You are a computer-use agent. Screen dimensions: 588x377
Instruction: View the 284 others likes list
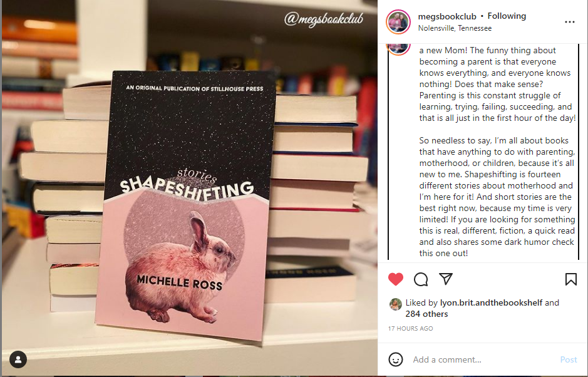pyautogui.click(x=426, y=314)
